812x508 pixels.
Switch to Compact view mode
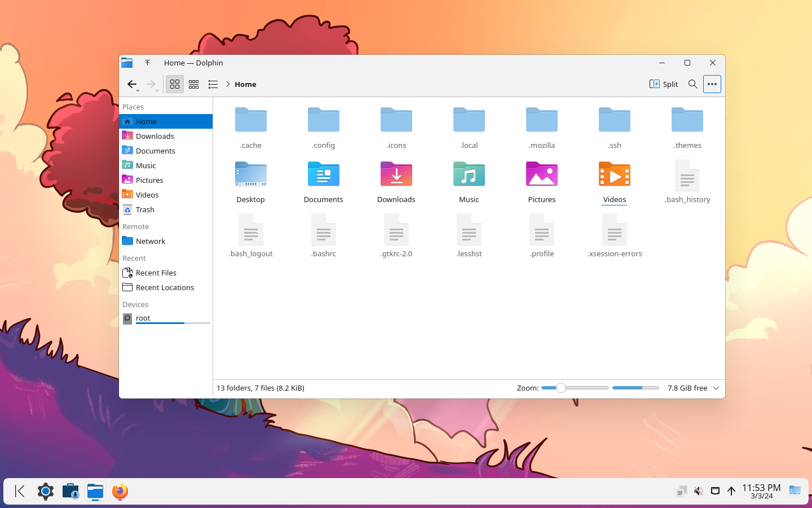(194, 84)
